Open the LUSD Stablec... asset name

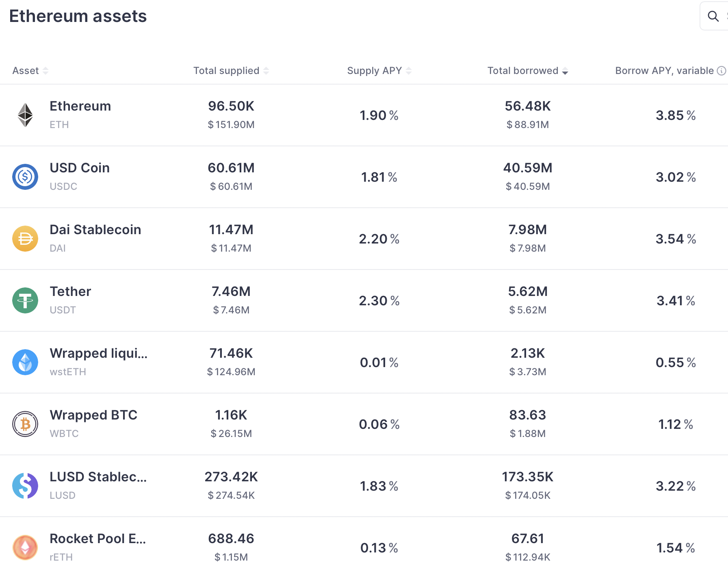click(98, 477)
